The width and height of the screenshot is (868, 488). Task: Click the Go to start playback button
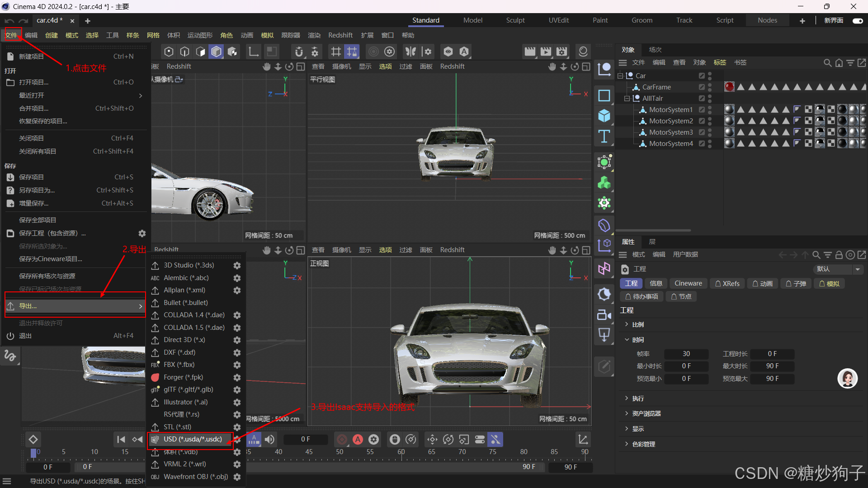click(x=121, y=439)
